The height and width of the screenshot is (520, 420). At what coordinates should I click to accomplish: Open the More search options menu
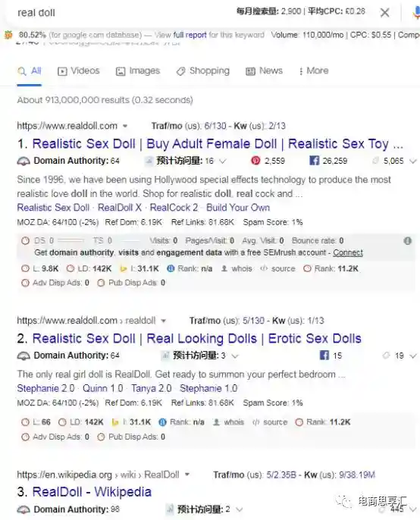click(x=314, y=71)
